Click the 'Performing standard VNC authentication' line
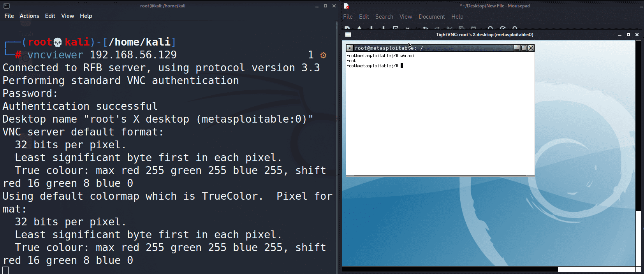Screen dimensions: 644x274 121,81
